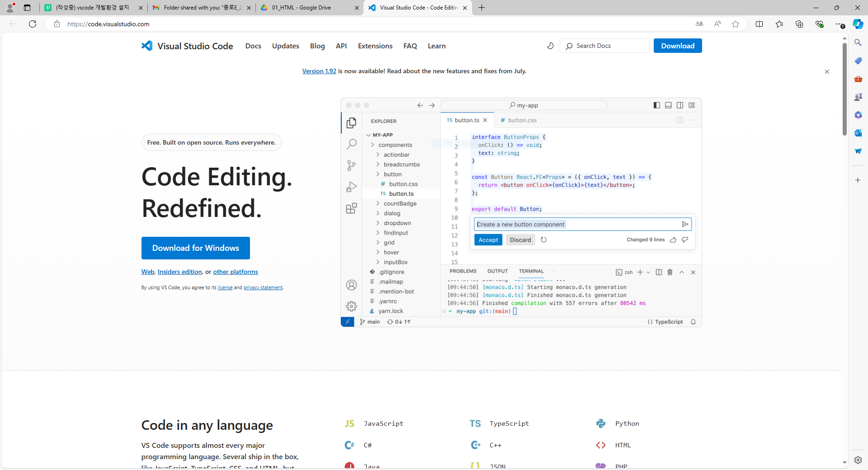
Task: Click the Python language icon
Action: click(601, 423)
